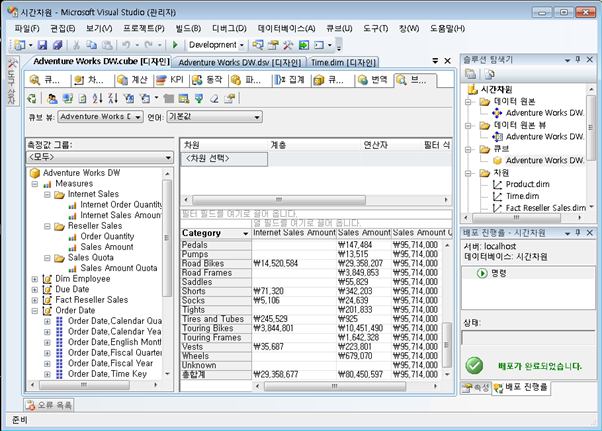Image resolution: width=602 pixels, height=431 pixels.
Task: Expand Order Date.Fiscal Year hierarchy
Action: [x=47, y=363]
